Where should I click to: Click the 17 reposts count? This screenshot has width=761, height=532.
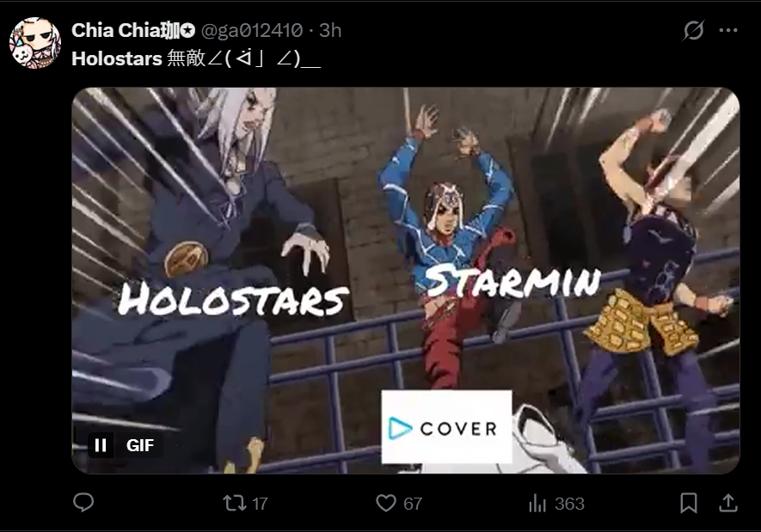click(261, 504)
